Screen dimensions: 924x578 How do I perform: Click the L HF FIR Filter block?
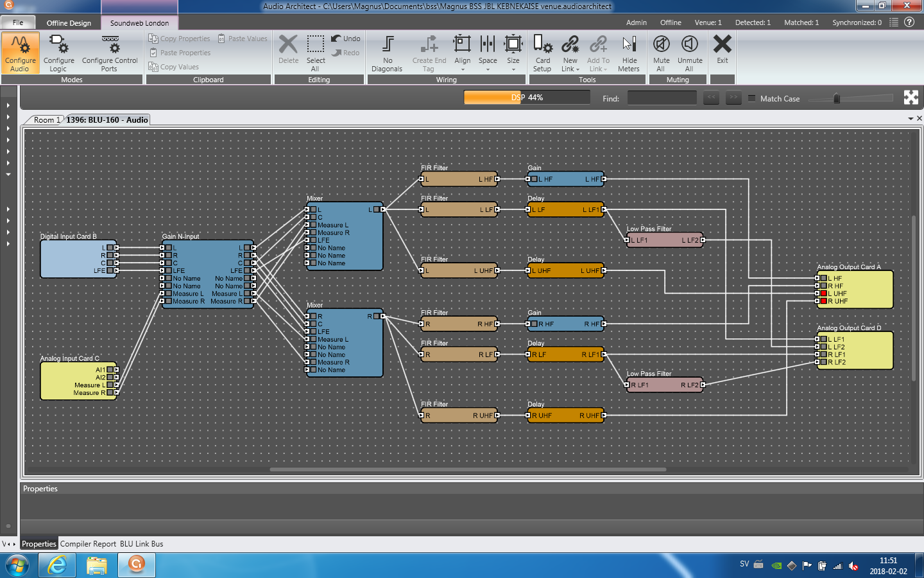tap(459, 179)
